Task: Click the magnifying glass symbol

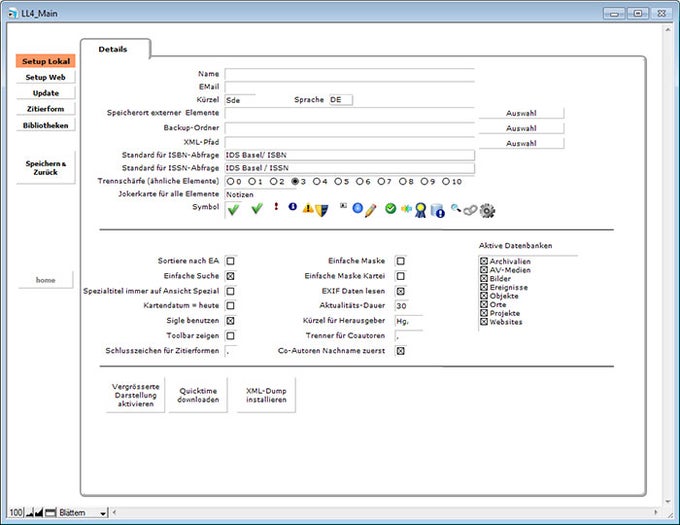Action: [x=455, y=208]
